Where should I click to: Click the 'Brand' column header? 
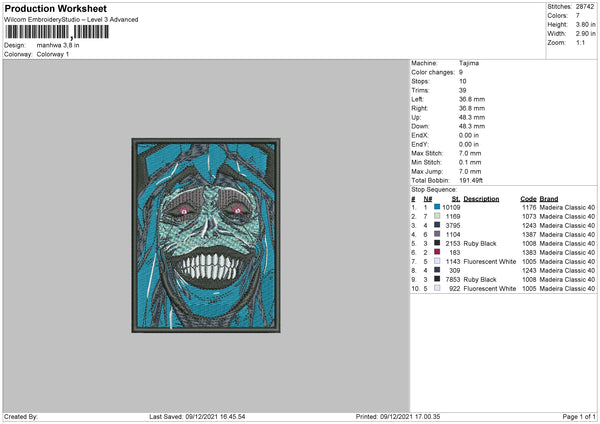pos(549,199)
